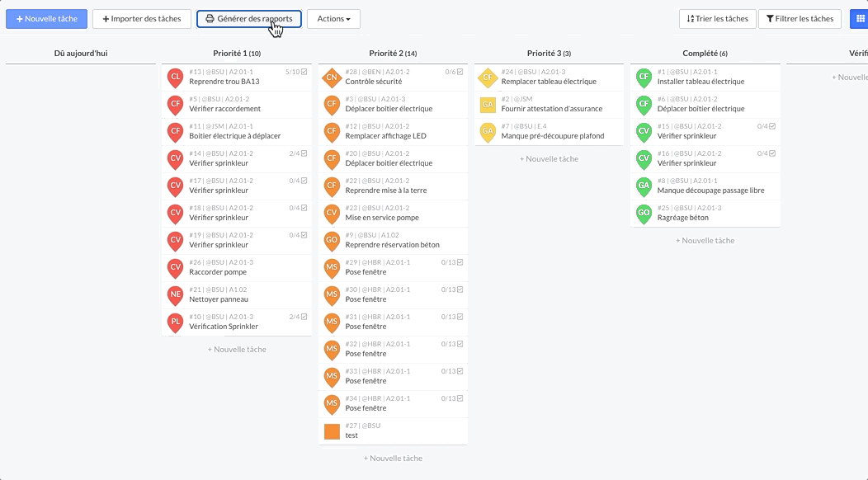This screenshot has width=868, height=480.
Task: Open Filtrer les tâches filter options
Action: click(800, 19)
